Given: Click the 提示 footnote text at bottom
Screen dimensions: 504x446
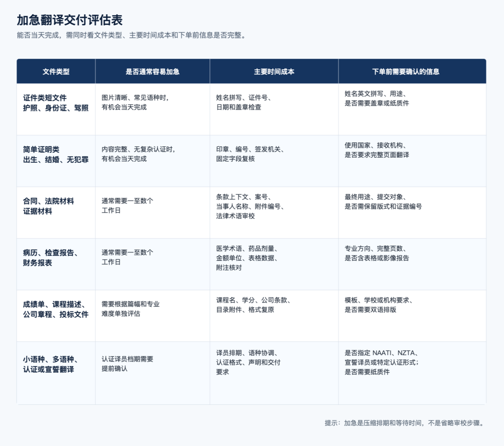Looking at the screenshot, I should pyautogui.click(x=404, y=423).
